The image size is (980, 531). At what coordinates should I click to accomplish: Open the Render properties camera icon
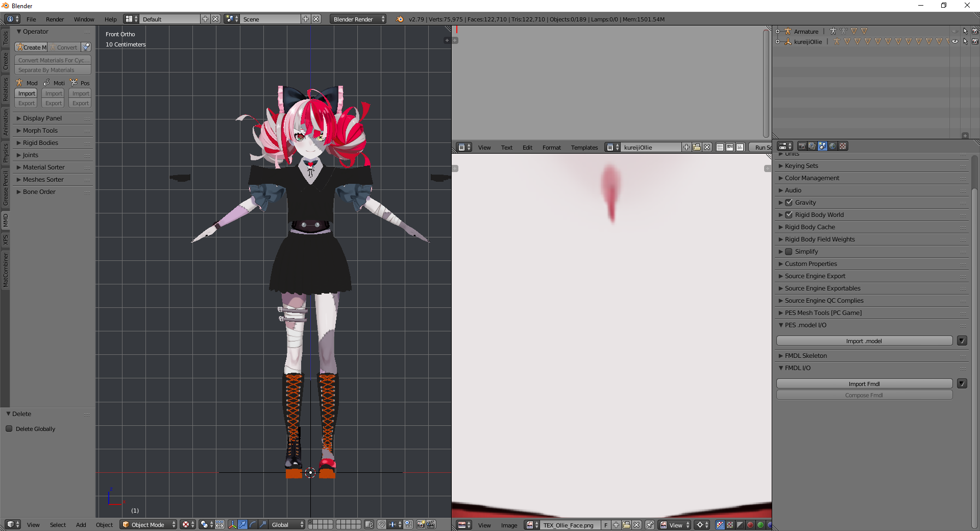(802, 147)
